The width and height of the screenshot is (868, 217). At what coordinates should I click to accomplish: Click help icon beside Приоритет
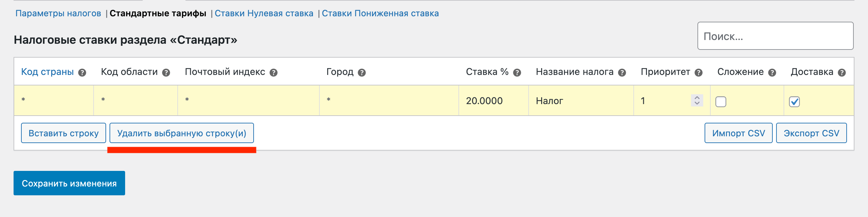point(698,73)
